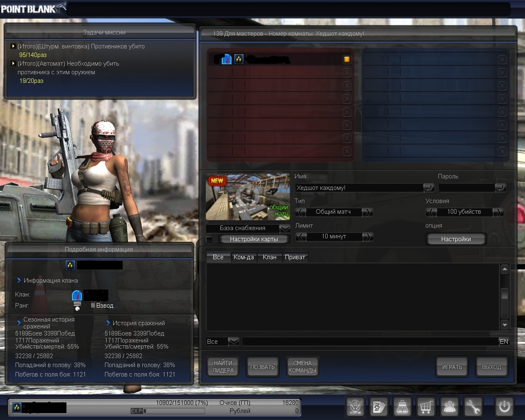Viewport: 525px width, 420px height.
Task: Open the backpack inventory icon
Action: (402, 407)
